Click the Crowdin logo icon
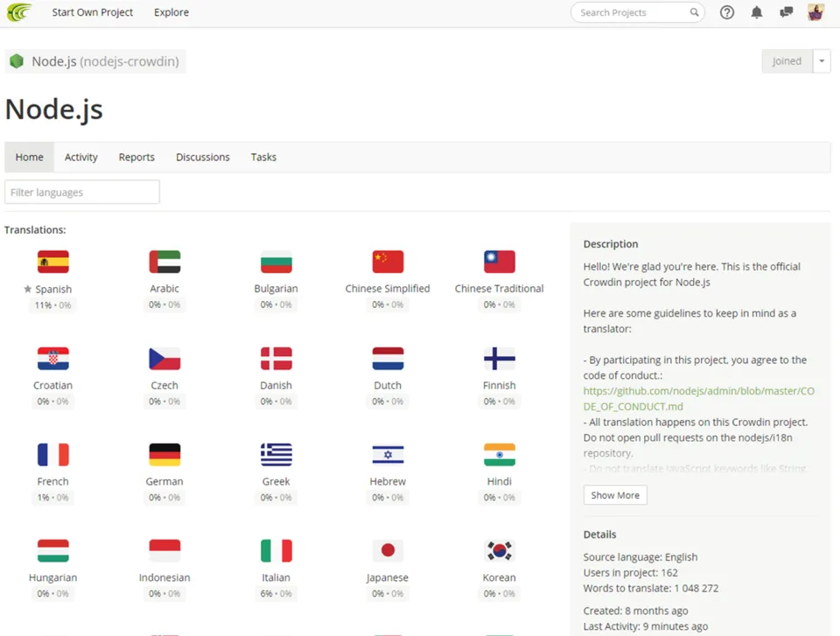 pos(18,11)
